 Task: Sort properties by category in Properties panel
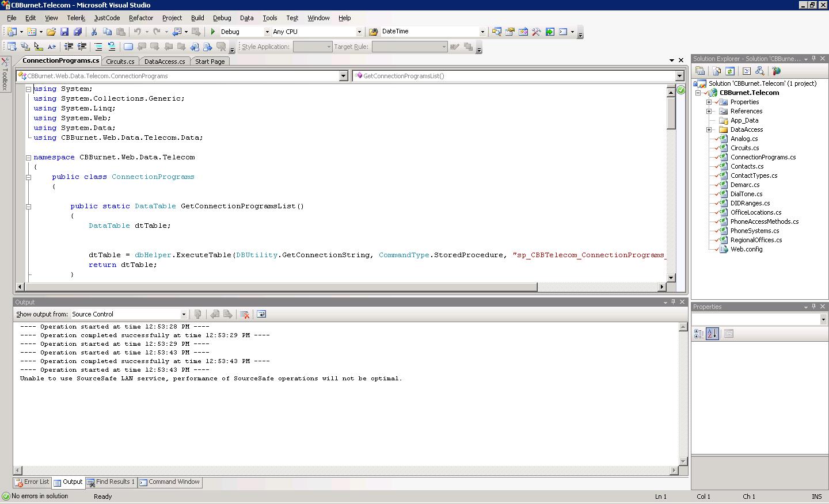pos(699,334)
